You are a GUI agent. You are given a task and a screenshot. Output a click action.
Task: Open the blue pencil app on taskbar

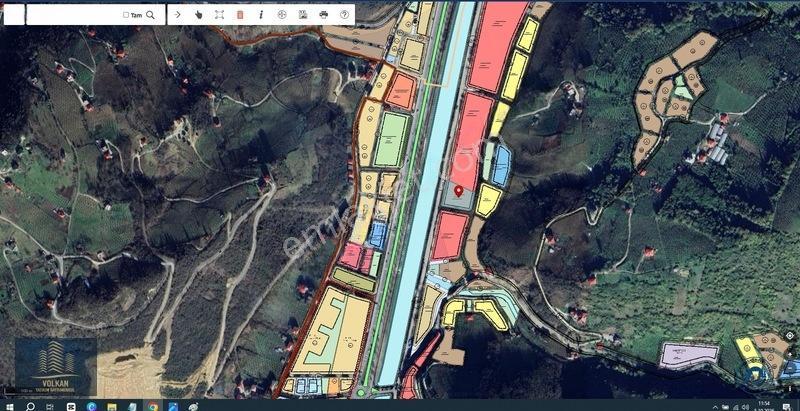173,406
